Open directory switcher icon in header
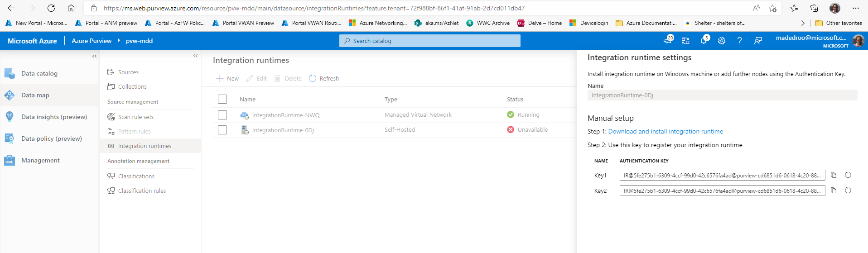 tap(685, 41)
